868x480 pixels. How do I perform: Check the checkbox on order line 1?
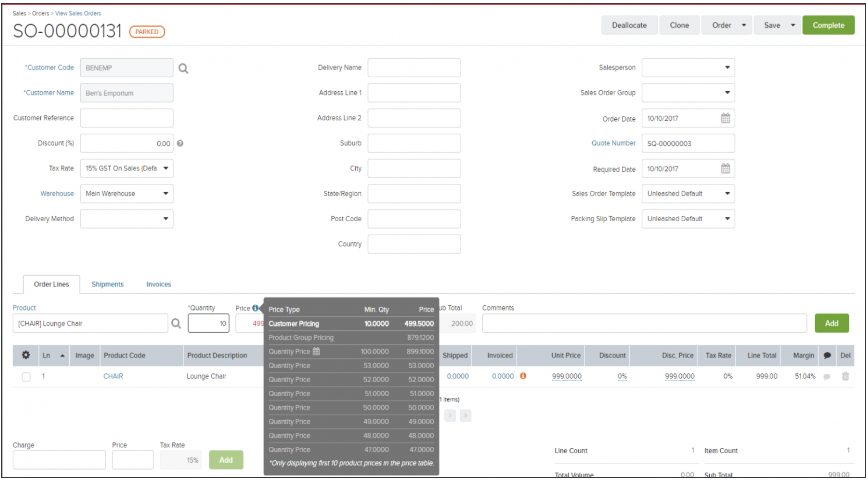pos(26,376)
